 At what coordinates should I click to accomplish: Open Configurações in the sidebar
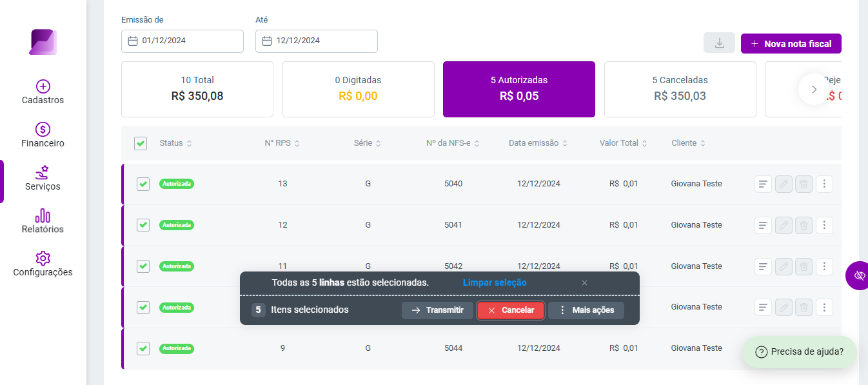coord(43,264)
